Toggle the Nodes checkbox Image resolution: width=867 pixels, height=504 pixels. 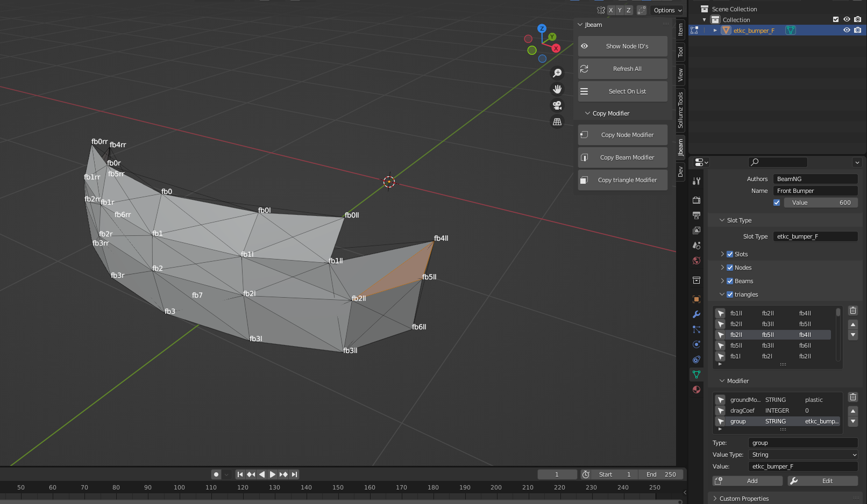click(x=730, y=268)
